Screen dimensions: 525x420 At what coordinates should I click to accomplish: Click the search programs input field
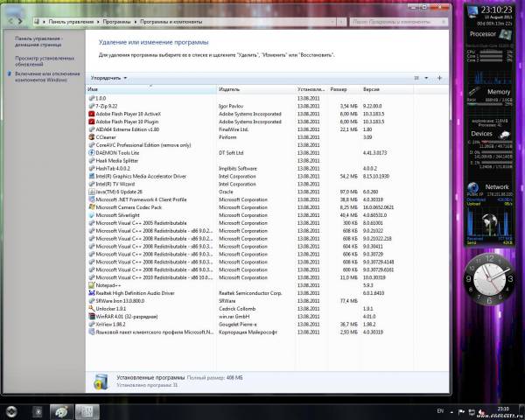point(396,22)
